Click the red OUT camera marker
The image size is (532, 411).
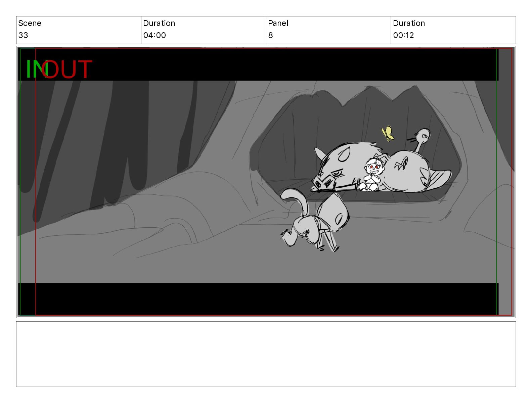pos(66,69)
